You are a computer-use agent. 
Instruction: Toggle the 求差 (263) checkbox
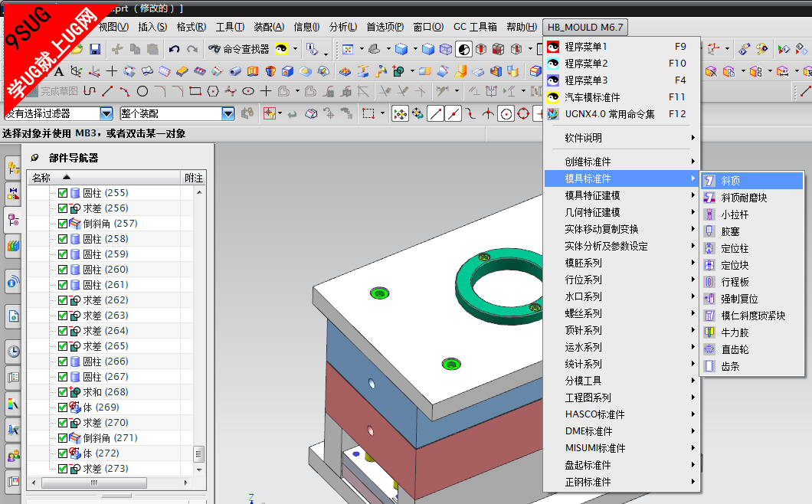63,316
